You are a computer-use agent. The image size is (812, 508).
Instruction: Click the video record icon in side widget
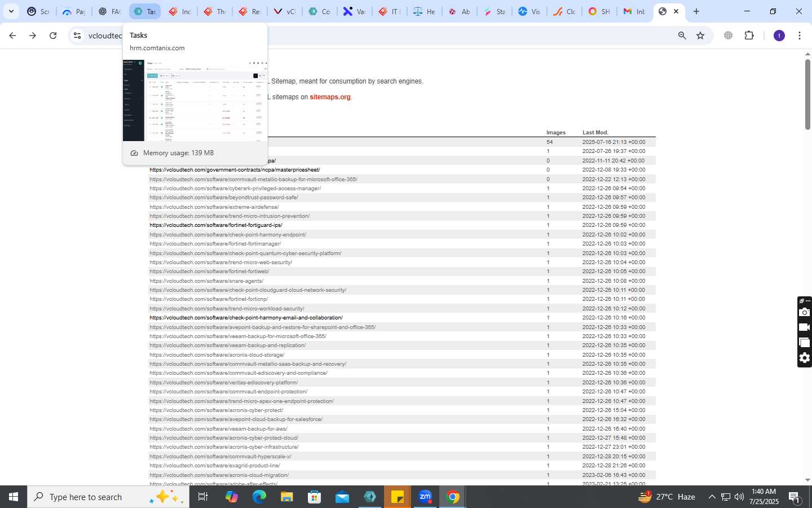point(805,327)
